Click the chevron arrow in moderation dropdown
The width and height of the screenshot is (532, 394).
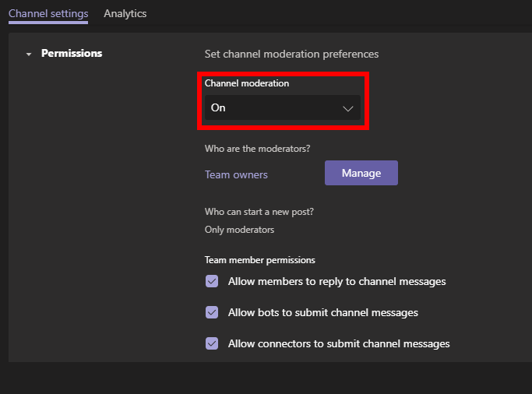coord(347,108)
